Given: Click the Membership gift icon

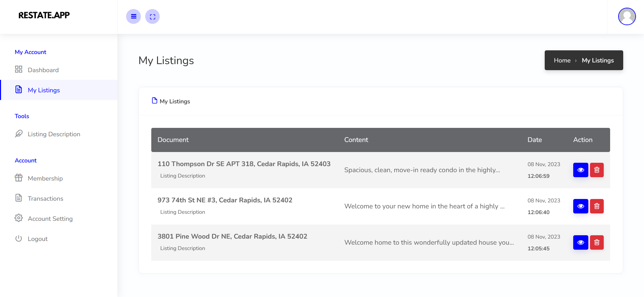Looking at the screenshot, I should coord(19,178).
